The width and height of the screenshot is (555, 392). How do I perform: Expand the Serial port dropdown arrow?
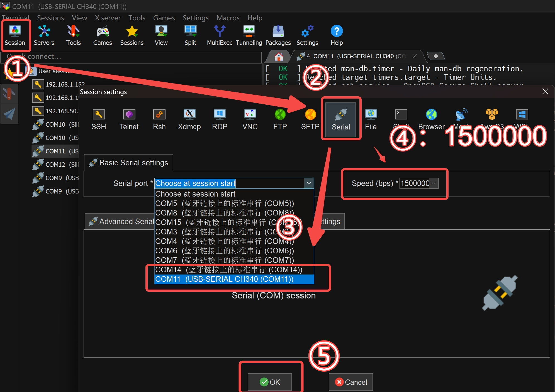click(309, 183)
